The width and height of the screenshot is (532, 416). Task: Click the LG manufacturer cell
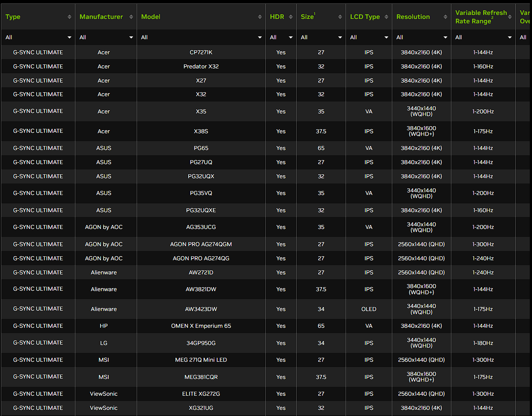pyautogui.click(x=104, y=343)
